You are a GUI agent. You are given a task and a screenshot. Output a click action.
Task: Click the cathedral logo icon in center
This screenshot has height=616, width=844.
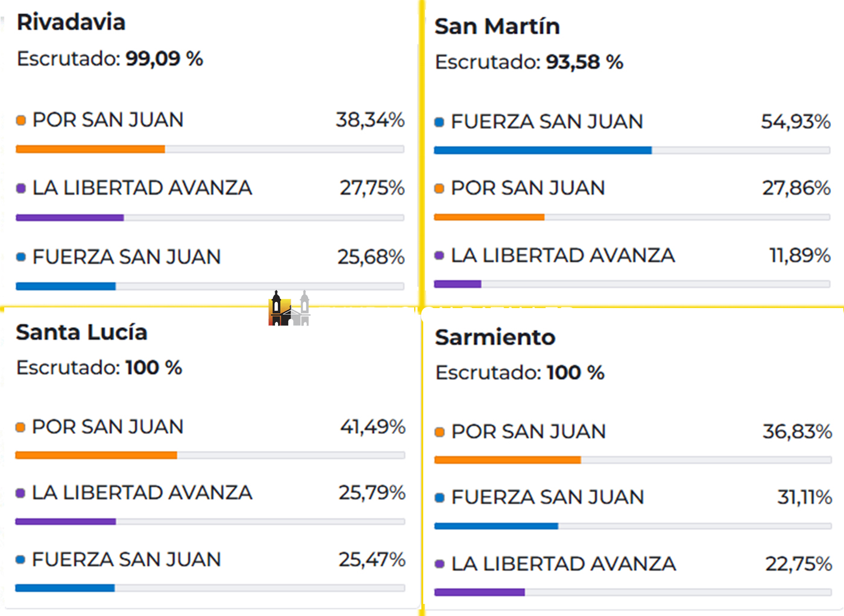[x=289, y=309]
